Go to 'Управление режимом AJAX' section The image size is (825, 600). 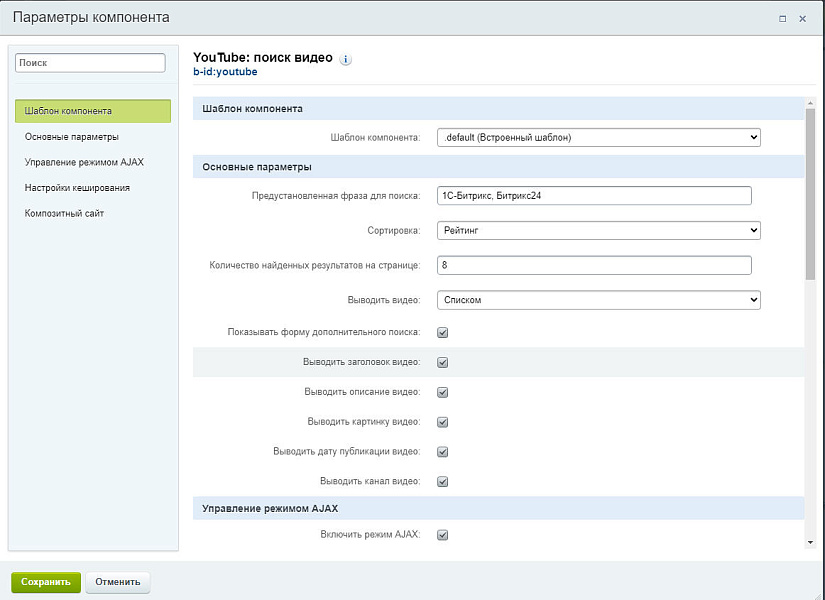pyautogui.click(x=85, y=162)
